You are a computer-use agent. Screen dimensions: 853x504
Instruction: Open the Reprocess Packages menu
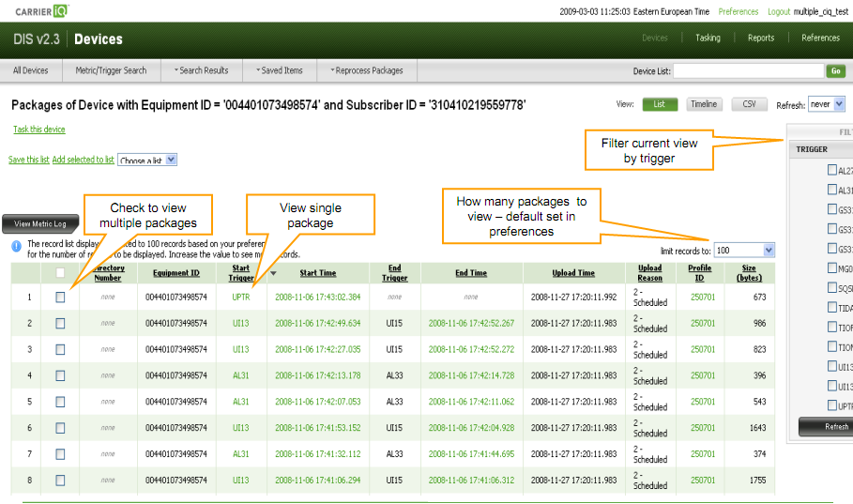point(367,70)
